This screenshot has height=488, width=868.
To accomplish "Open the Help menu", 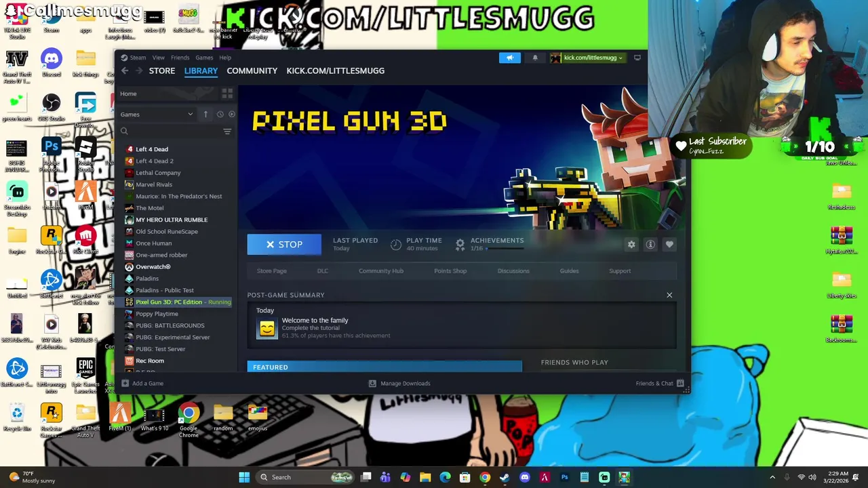I will 225,58.
